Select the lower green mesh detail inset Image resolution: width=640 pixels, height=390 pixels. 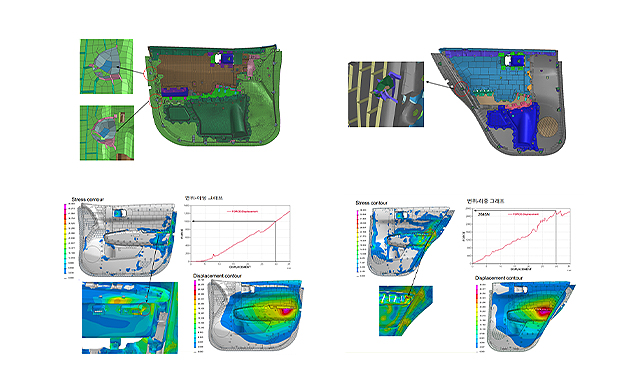(107, 133)
